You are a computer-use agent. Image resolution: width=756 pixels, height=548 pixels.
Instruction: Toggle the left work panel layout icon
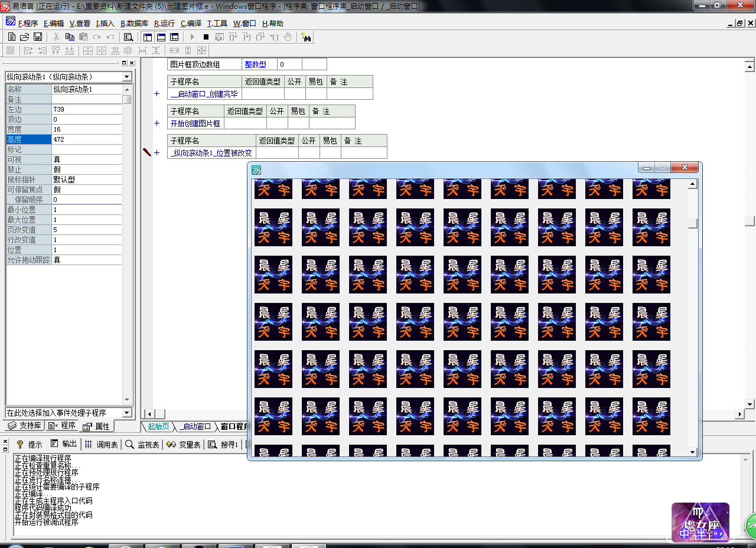click(148, 37)
